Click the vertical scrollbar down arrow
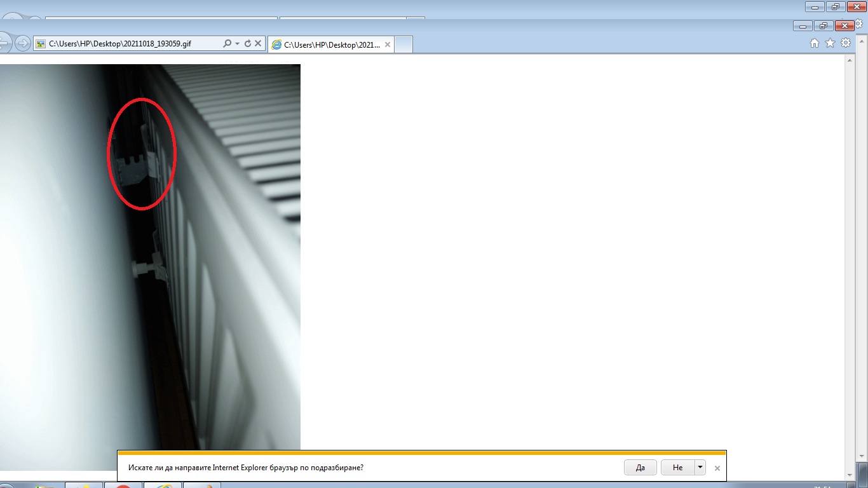868x488 pixels. pyautogui.click(x=850, y=475)
